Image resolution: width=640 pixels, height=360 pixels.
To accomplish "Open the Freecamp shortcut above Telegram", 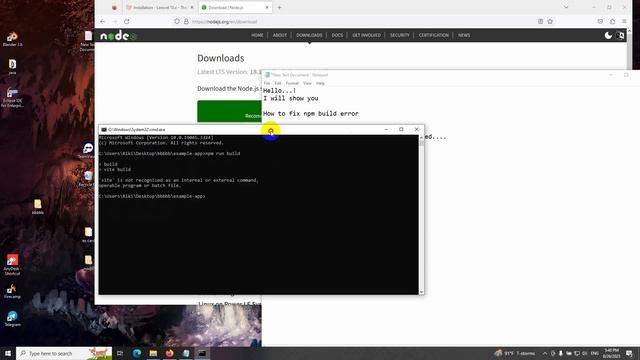I will coord(12,291).
